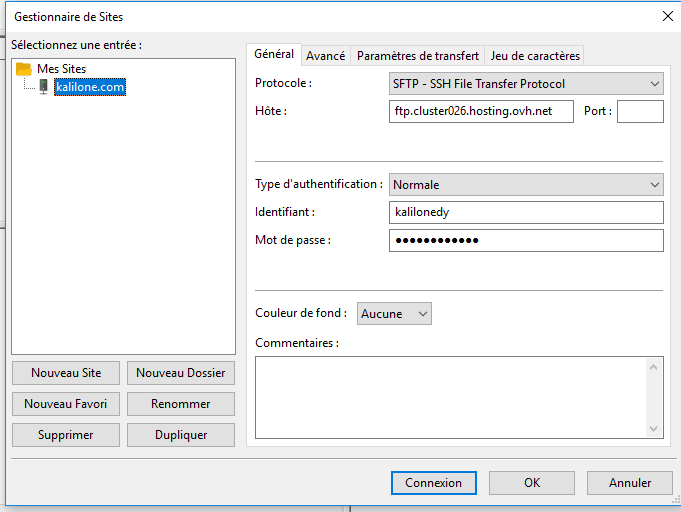Click the Hôte text field

[x=480, y=111]
